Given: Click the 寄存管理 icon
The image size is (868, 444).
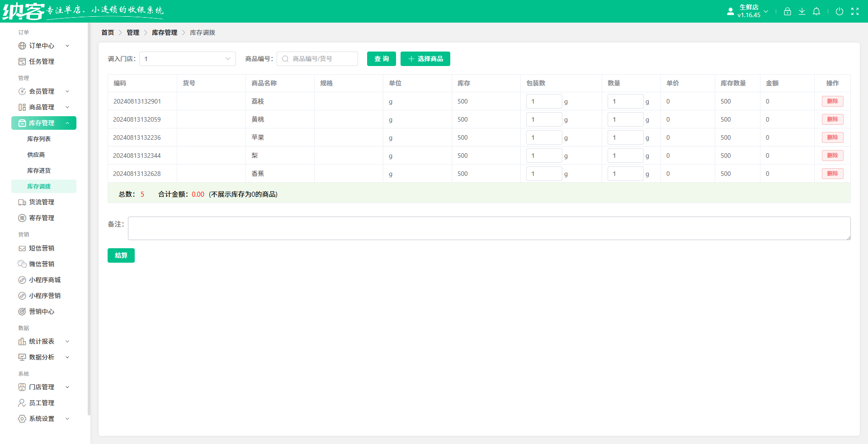Looking at the screenshot, I should point(22,218).
